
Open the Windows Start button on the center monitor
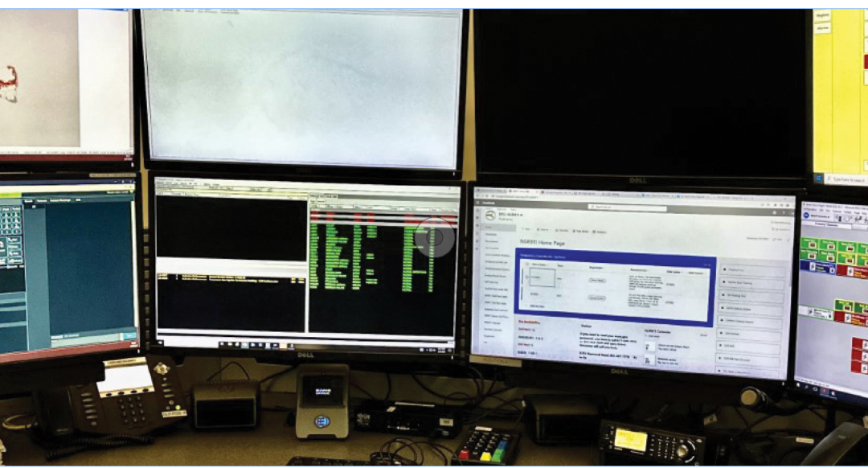(161, 343)
